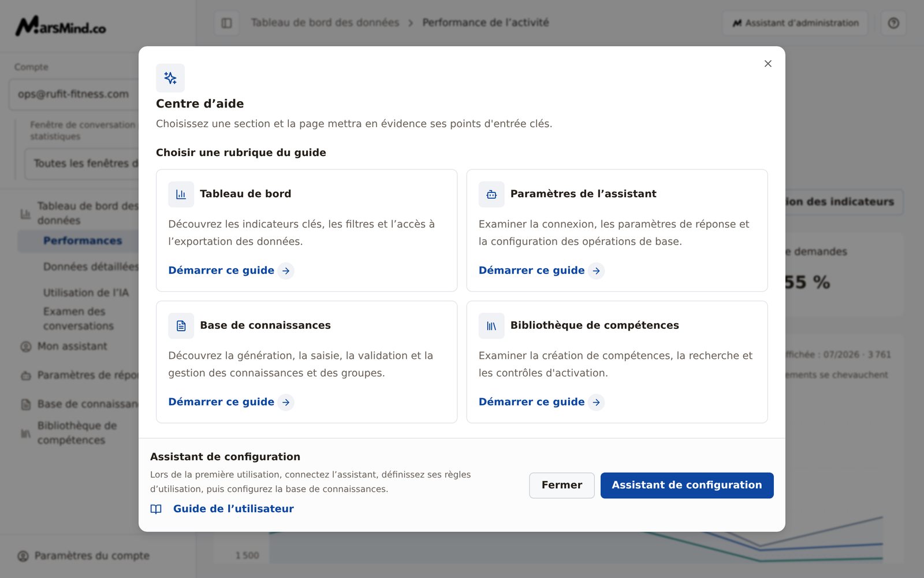The image size is (924, 578).
Task: Click the robot icon on Paramètres de l'assistant card
Action: click(x=491, y=194)
